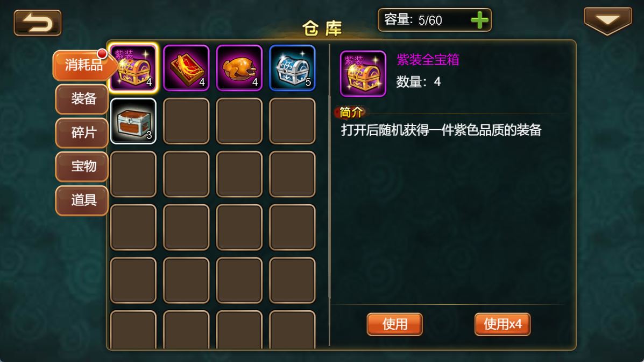This screenshot has width=644, height=362.
Task: Switch to the 碎片 tab
Action: pos(82,133)
